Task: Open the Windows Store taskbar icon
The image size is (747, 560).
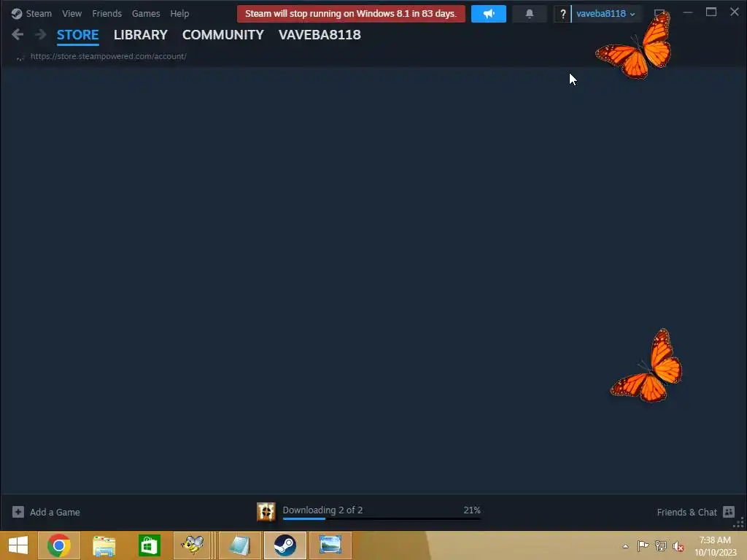Action: [x=149, y=545]
